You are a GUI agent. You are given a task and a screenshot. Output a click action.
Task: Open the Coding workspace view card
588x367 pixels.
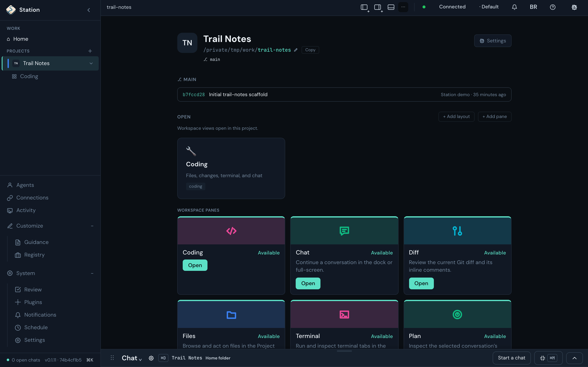coord(231,168)
